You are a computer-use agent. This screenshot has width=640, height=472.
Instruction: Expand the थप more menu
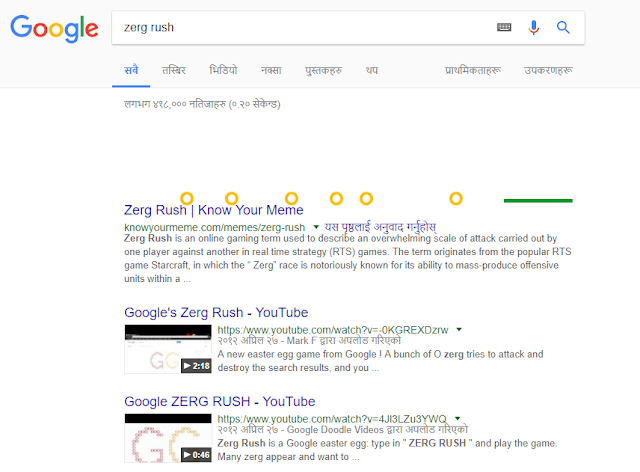coord(371,71)
